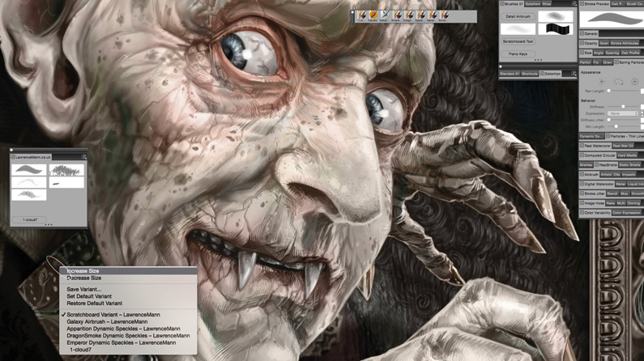This screenshot has width=644, height=361.
Task: Pick the tree silhouette brush thumbnail
Action: click(x=66, y=170)
